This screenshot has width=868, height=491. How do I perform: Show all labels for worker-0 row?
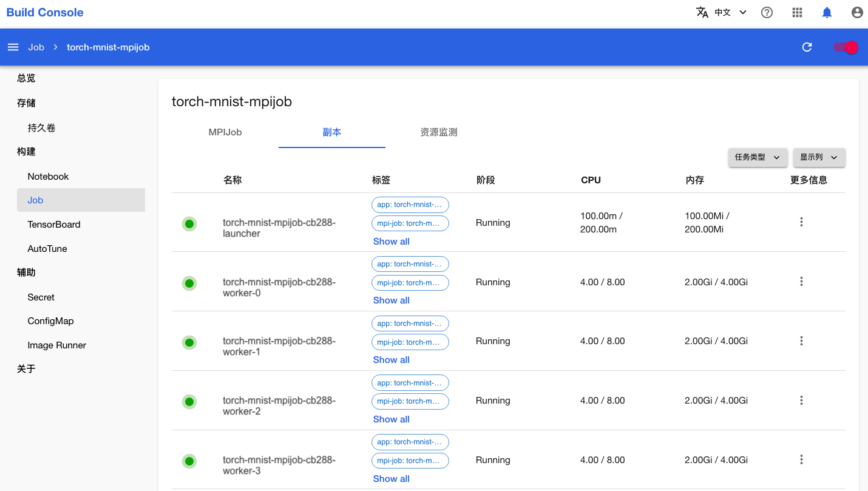392,300
